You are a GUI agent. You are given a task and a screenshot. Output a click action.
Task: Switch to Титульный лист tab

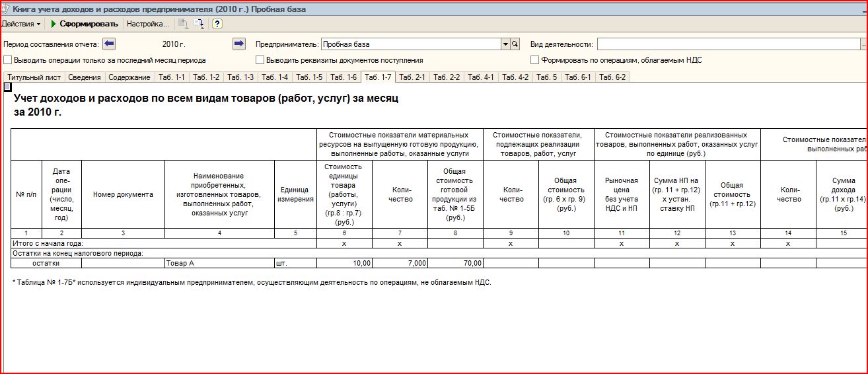pos(34,77)
